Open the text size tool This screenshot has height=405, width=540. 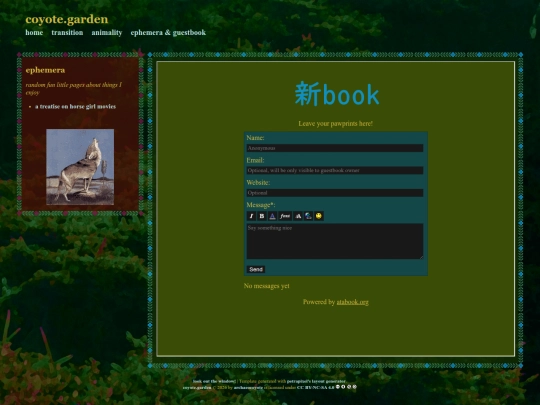tap(298, 216)
